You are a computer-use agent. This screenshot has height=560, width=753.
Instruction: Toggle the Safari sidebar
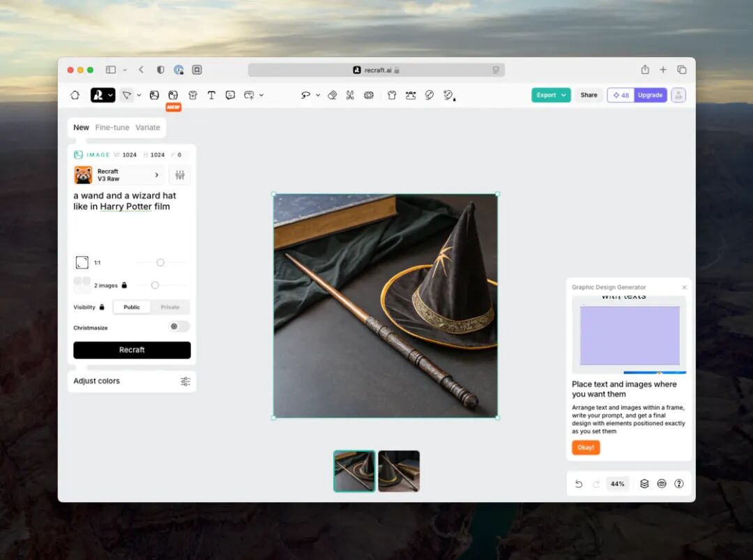[x=110, y=70]
